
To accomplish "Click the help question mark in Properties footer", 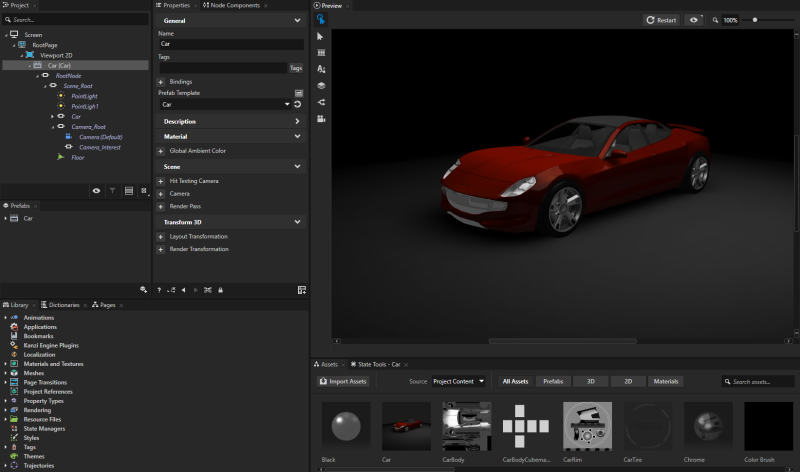I will click(159, 289).
